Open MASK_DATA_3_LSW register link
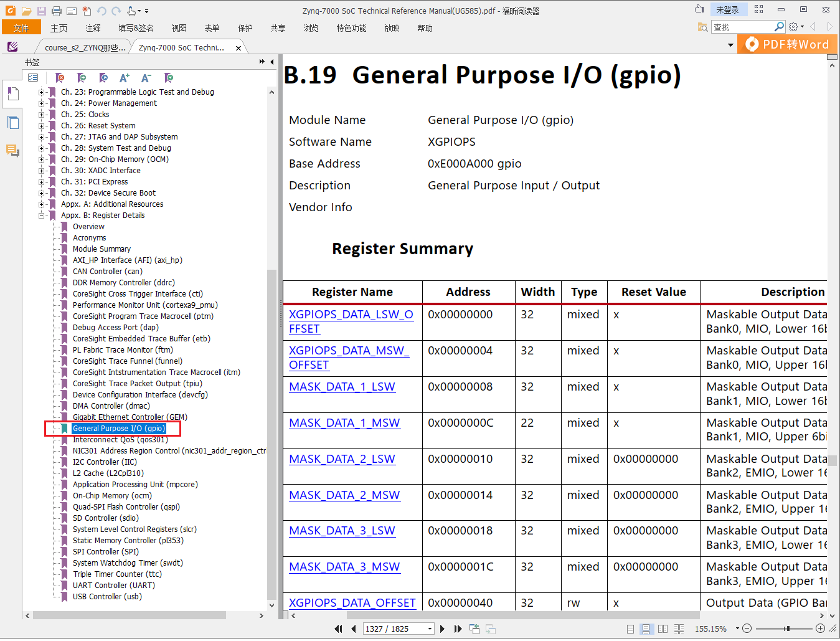 point(342,531)
